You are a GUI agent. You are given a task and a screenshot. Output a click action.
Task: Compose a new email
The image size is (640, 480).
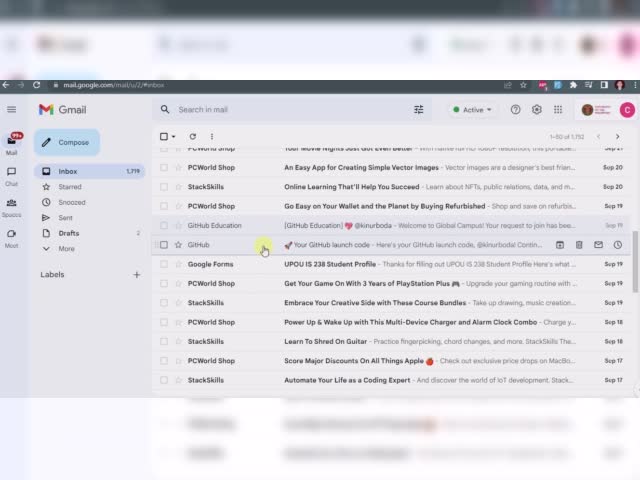point(67,142)
